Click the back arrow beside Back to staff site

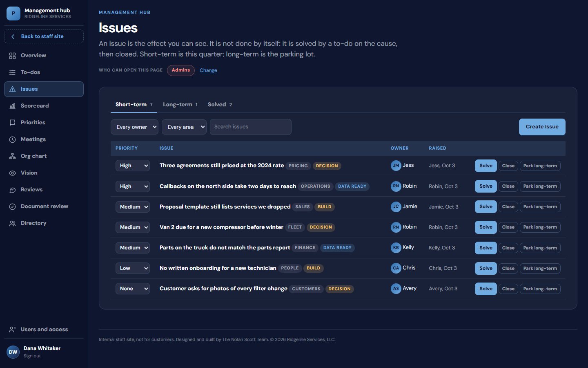tap(13, 36)
